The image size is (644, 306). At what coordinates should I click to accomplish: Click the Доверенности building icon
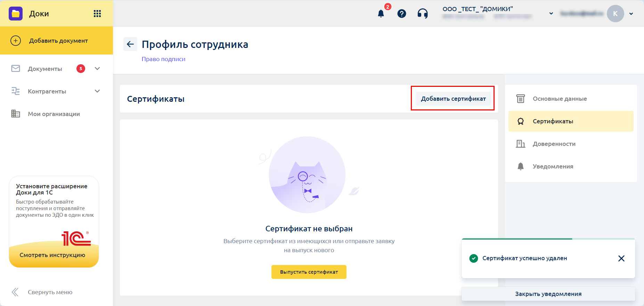coord(520,144)
